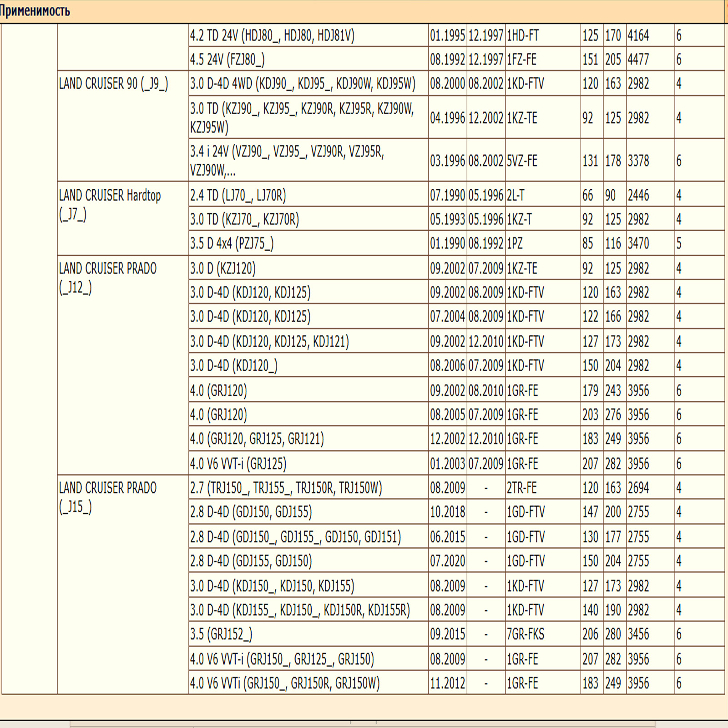Click the 3.5 D 4x4 (PZJ75_) entry

232,243
